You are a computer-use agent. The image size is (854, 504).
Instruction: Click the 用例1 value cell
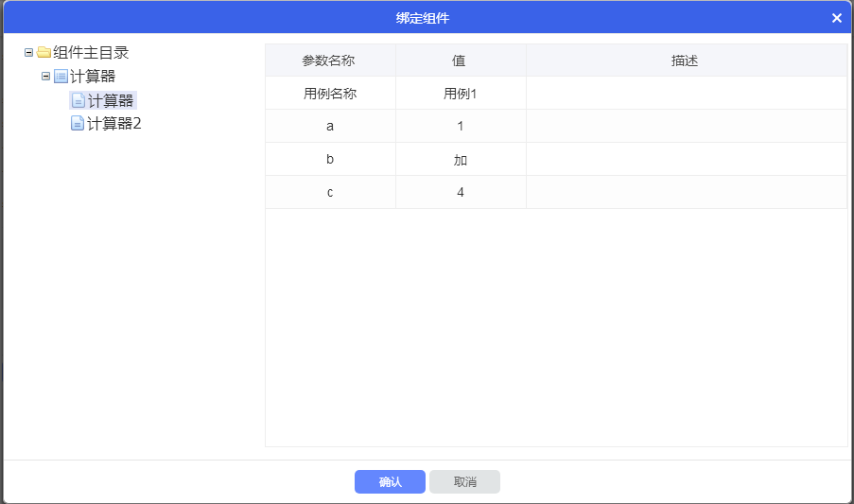pos(460,94)
